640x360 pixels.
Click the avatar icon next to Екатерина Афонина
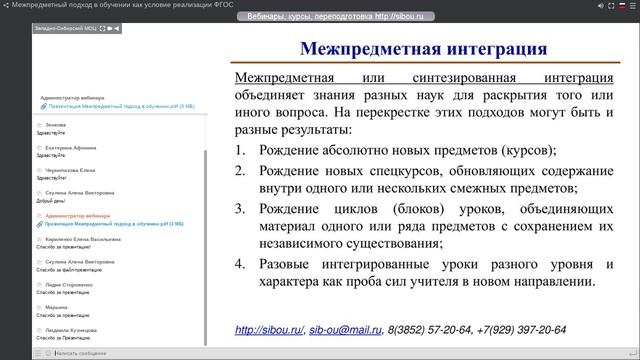(x=40, y=148)
